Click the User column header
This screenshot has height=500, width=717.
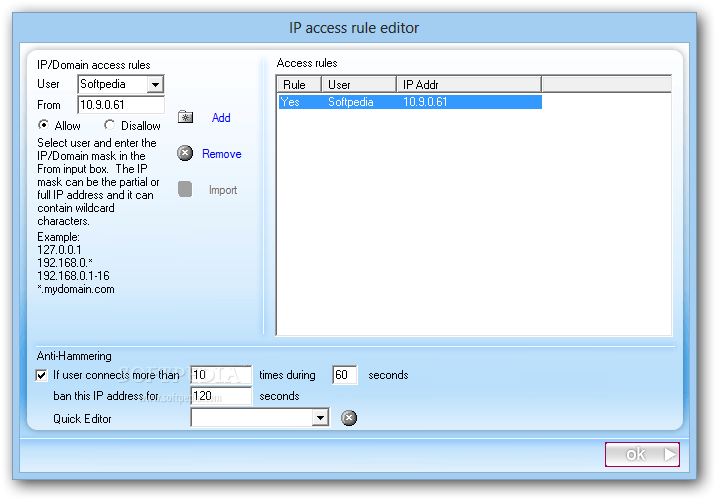(x=359, y=85)
